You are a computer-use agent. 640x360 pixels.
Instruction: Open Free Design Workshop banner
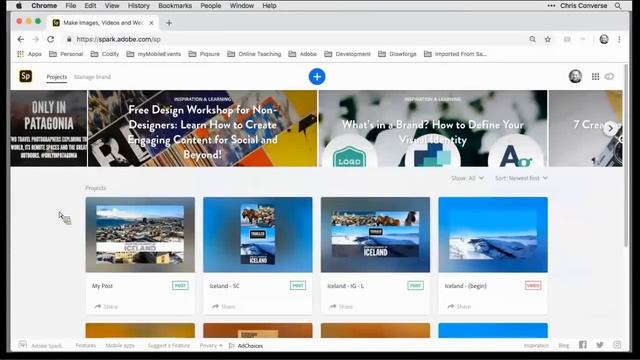click(x=202, y=128)
